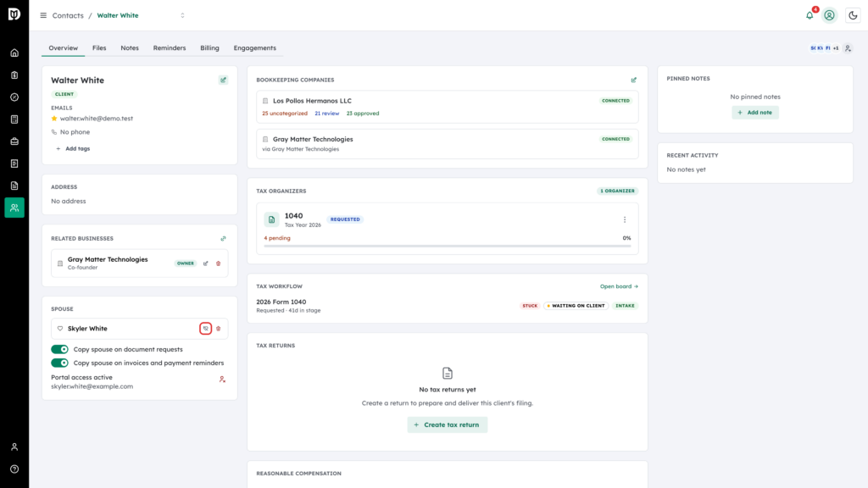
Task: Open the 21 review link
Action: [326, 114]
